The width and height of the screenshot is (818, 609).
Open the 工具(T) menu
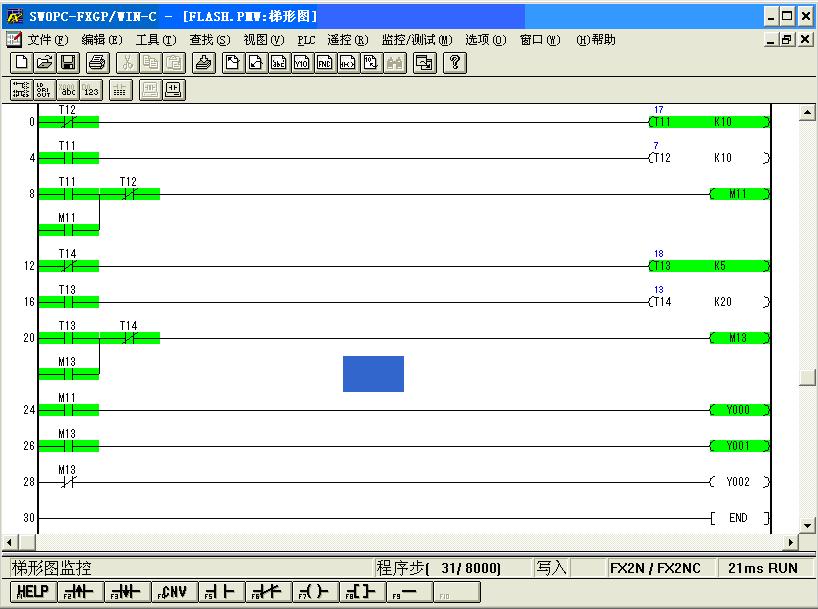(155, 40)
